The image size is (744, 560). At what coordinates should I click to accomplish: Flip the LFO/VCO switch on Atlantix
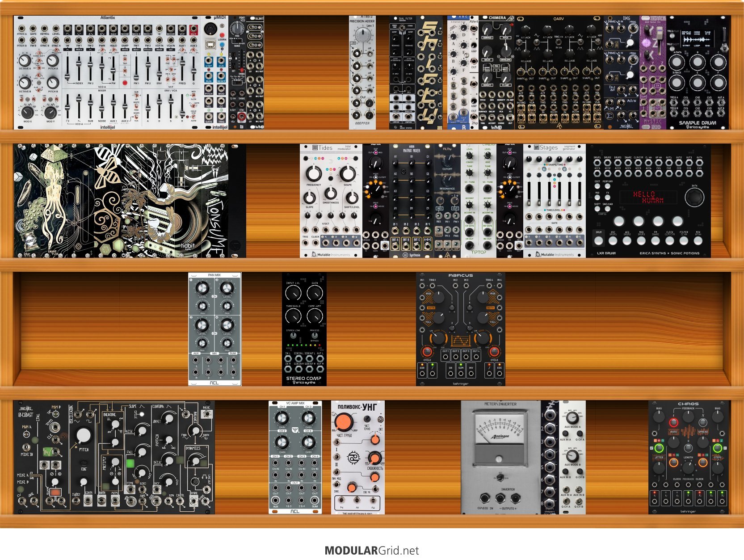pos(39,76)
